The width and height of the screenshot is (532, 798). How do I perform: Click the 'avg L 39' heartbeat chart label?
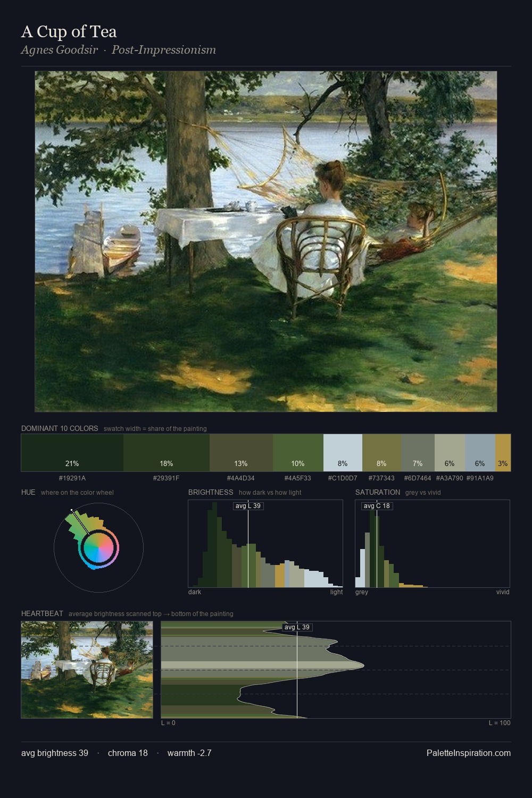[x=297, y=627]
